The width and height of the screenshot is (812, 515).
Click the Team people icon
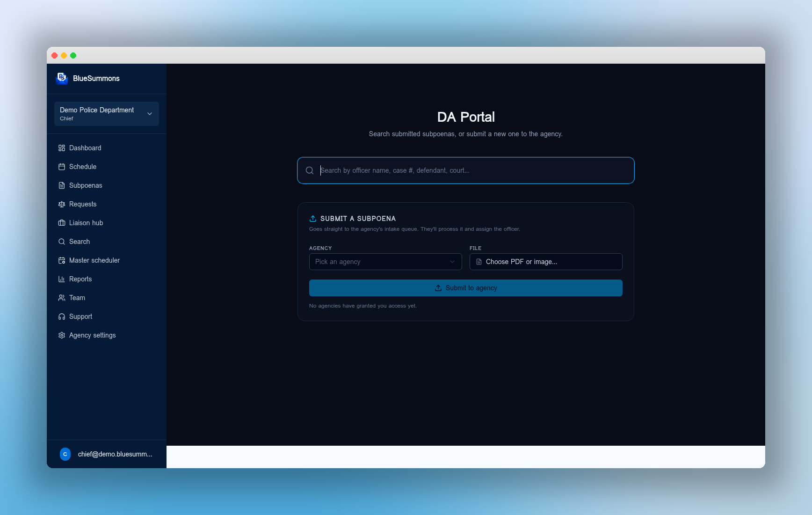pyautogui.click(x=62, y=298)
